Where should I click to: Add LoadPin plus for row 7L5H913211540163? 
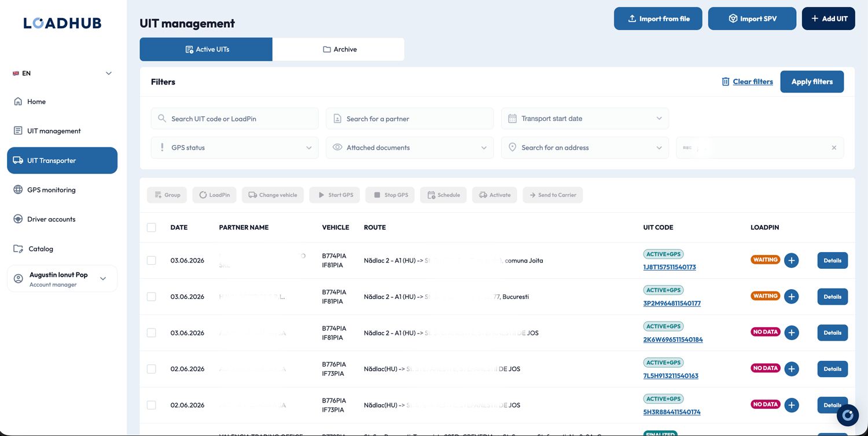click(x=791, y=369)
